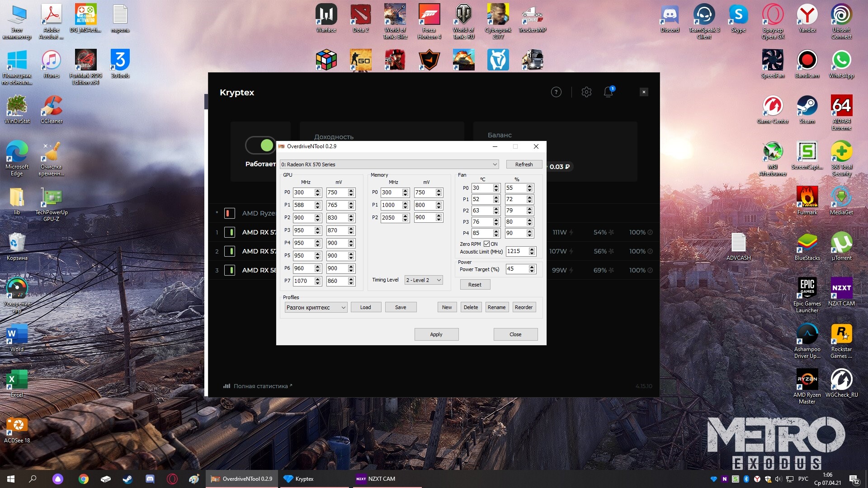
Task: Open Полная статистика link
Action: click(260, 386)
